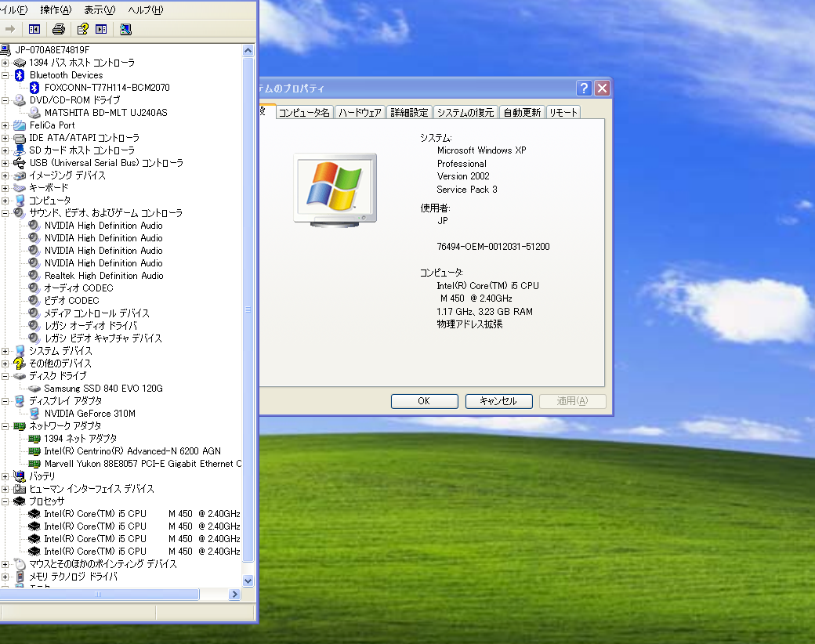Select メディア コントロール デバイス entry

point(96,313)
